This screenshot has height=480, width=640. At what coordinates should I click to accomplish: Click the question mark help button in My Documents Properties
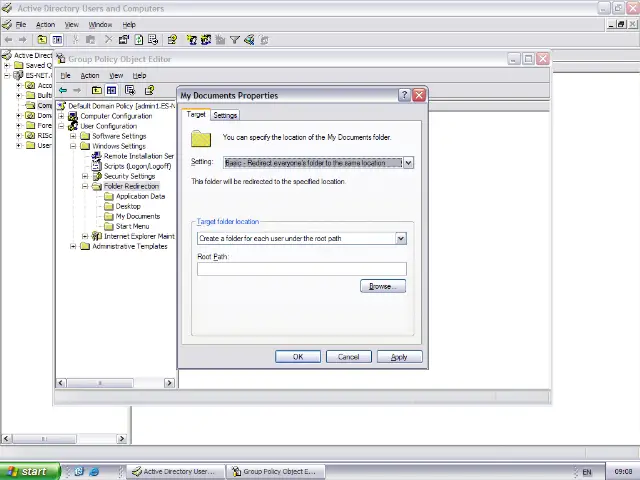(404, 95)
